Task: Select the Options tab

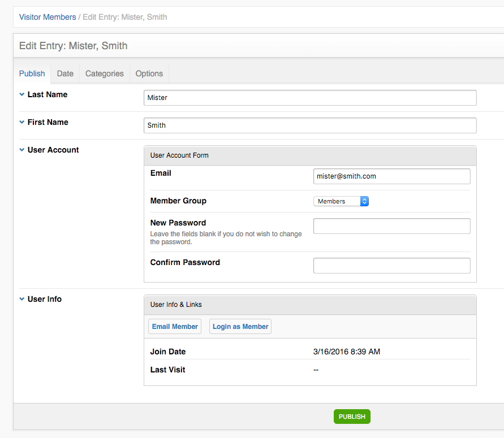Action: [x=149, y=73]
